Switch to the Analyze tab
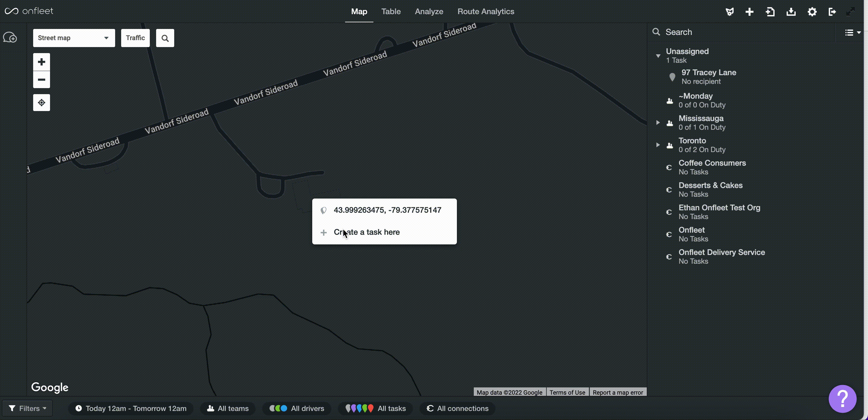 click(x=429, y=11)
